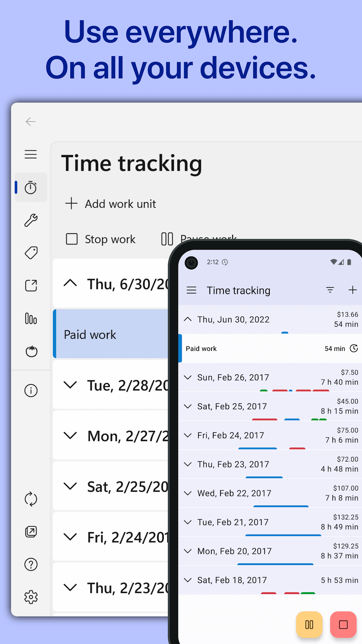
Task: Click the sync arrows icon in sidebar
Action: (x=31, y=499)
